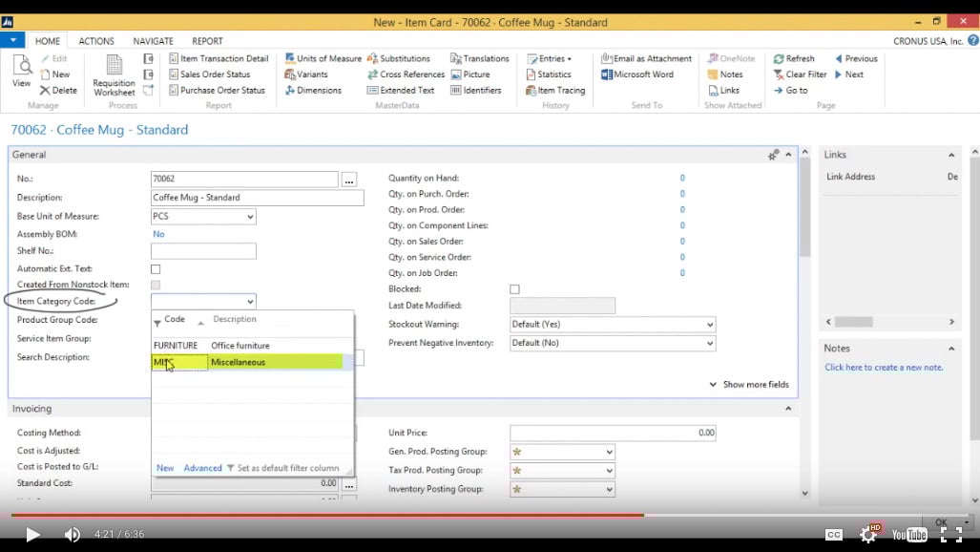980x552 pixels.
Task: Open Cross References
Action: 407,74
